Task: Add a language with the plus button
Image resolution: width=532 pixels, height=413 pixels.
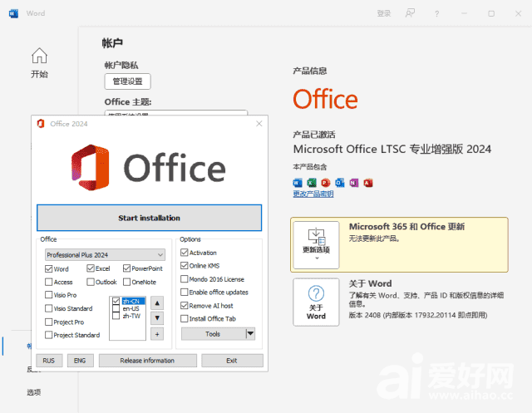Action: pos(157,334)
